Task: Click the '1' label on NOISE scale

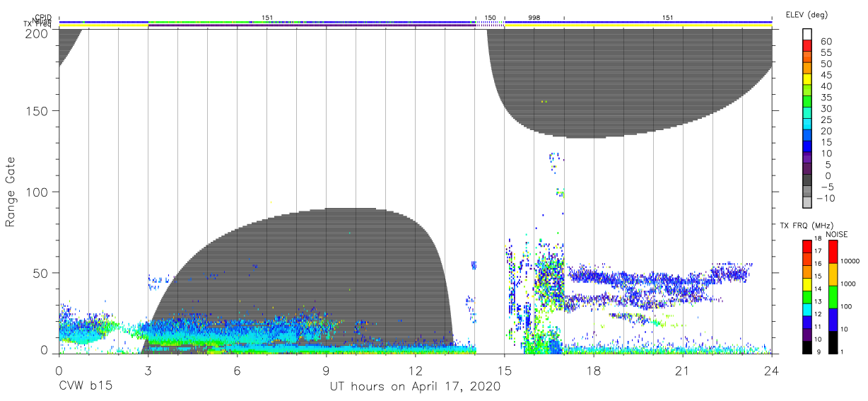Action: [x=843, y=351]
